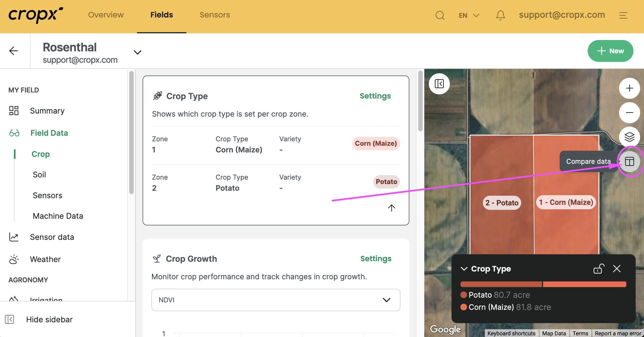Screen dimensions: 644x337
Task: Select Soil in the Field Data submenu
Action: (39, 175)
